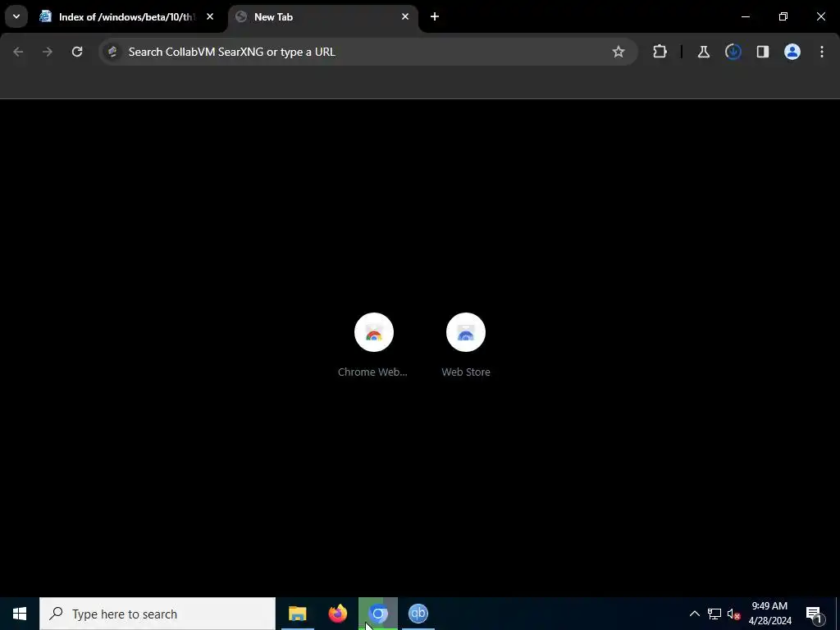840x630 pixels.
Task: Focus the 'Search CollabVM SearXNG or type a URL' field
Action: pyautogui.click(x=367, y=52)
